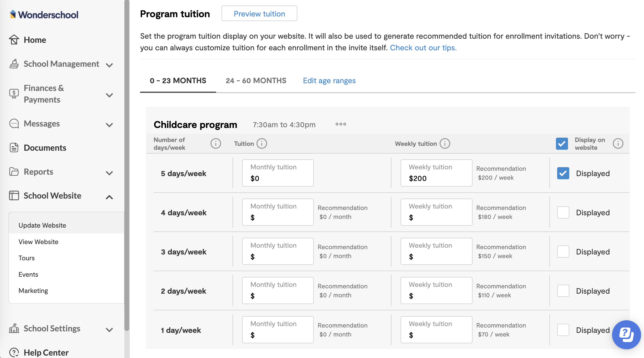Open the Childcare program three-dot menu
The height and width of the screenshot is (358, 644).
341,124
